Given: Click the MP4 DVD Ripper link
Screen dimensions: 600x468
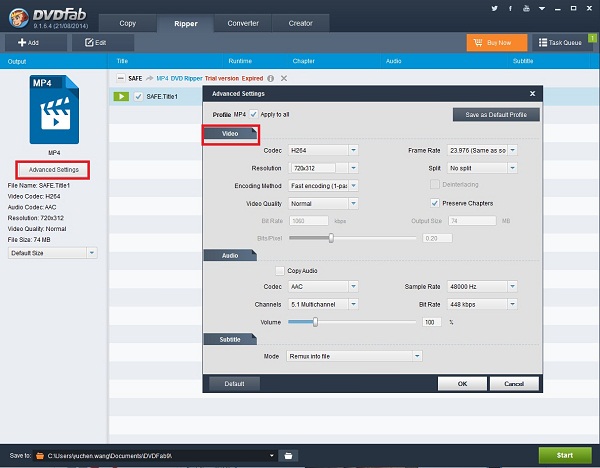Looking at the screenshot, I should [179, 78].
